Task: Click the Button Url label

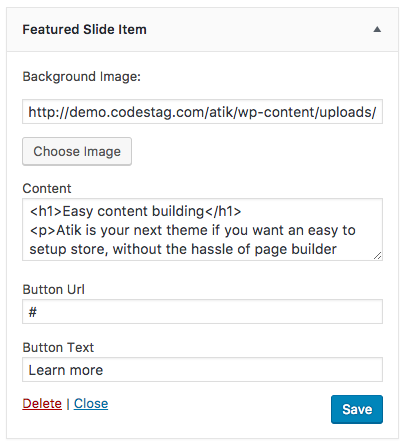Action: tap(53, 289)
